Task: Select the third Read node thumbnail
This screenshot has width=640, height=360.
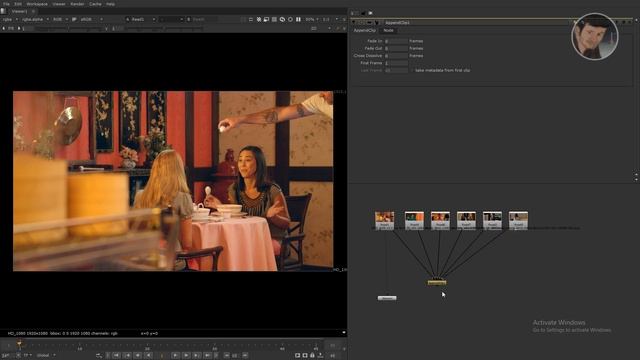Action: pyautogui.click(x=440, y=220)
